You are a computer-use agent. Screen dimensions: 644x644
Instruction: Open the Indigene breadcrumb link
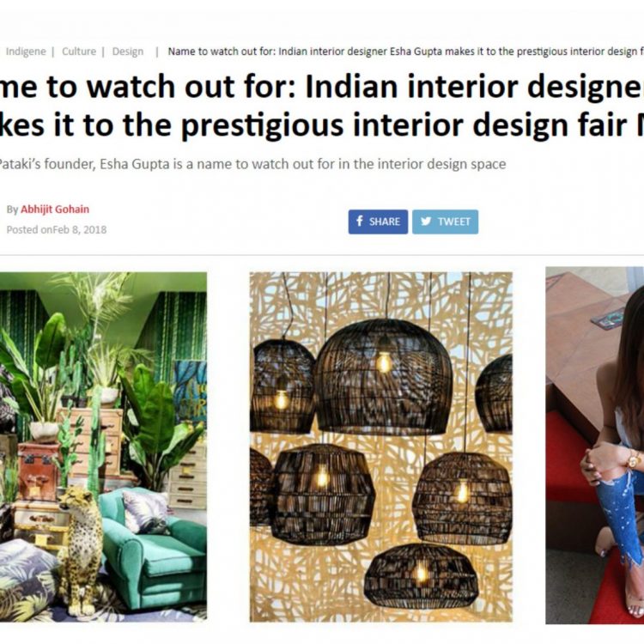pyautogui.click(x=26, y=52)
